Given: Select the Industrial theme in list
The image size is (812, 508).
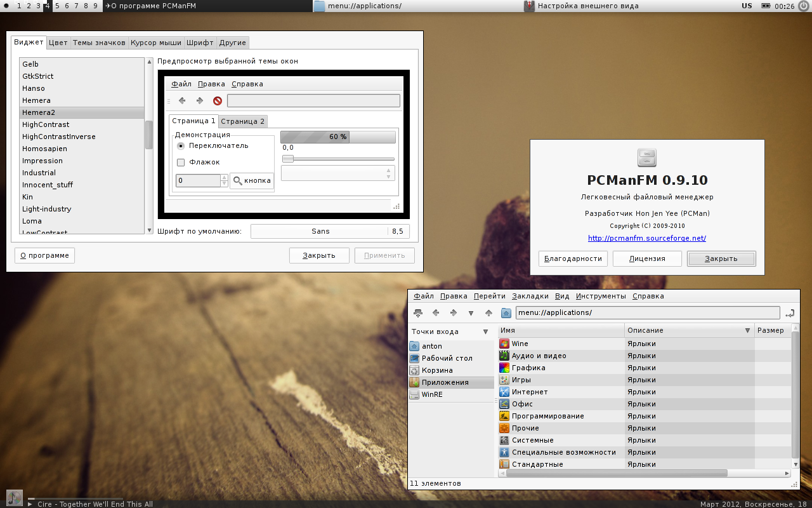Looking at the screenshot, I should coord(82,173).
